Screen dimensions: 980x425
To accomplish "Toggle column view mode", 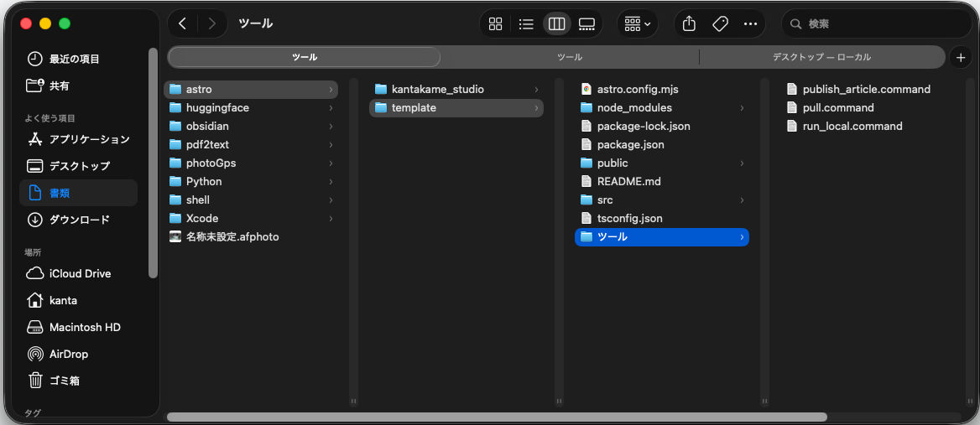I will pos(556,23).
